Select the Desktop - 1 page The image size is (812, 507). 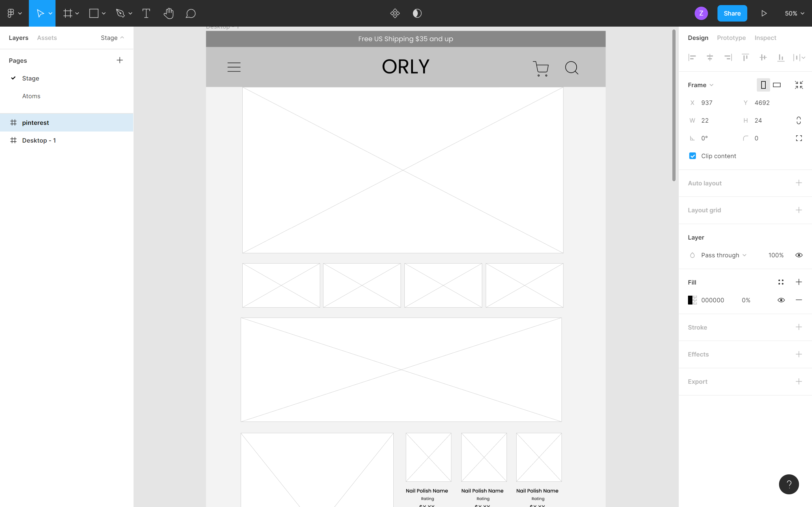pyautogui.click(x=39, y=140)
